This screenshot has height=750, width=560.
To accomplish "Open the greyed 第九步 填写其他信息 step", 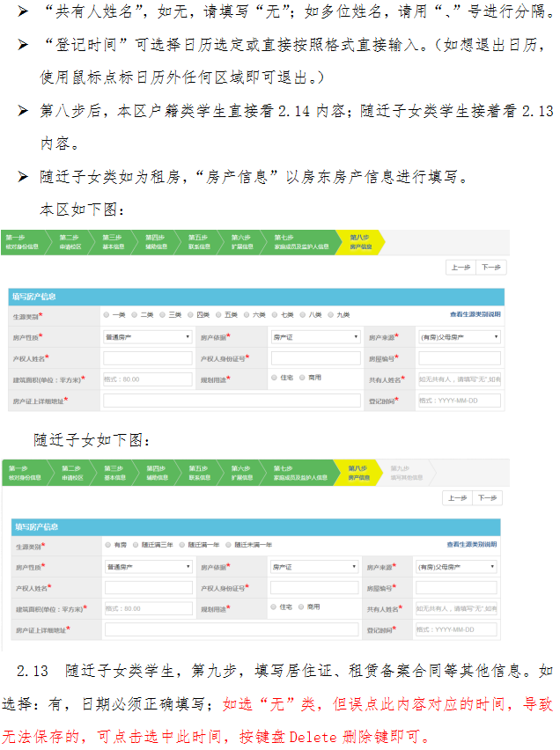I will tap(407, 473).
